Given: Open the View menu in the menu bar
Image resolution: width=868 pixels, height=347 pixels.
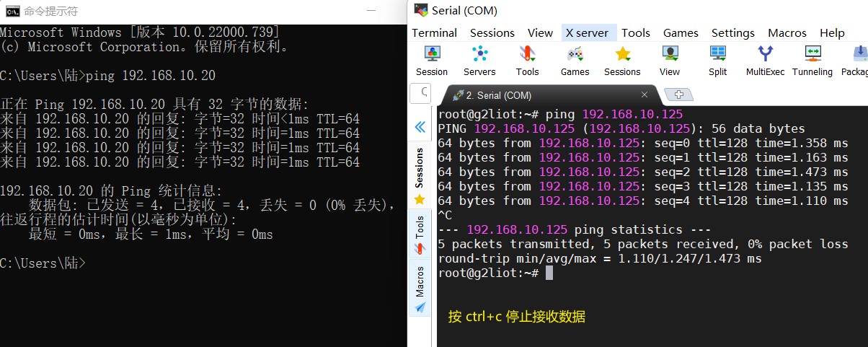Looking at the screenshot, I should click(x=540, y=32).
